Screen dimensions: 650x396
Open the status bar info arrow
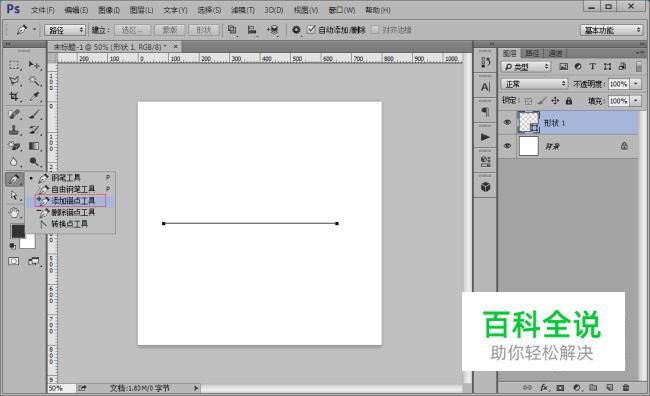(196, 388)
